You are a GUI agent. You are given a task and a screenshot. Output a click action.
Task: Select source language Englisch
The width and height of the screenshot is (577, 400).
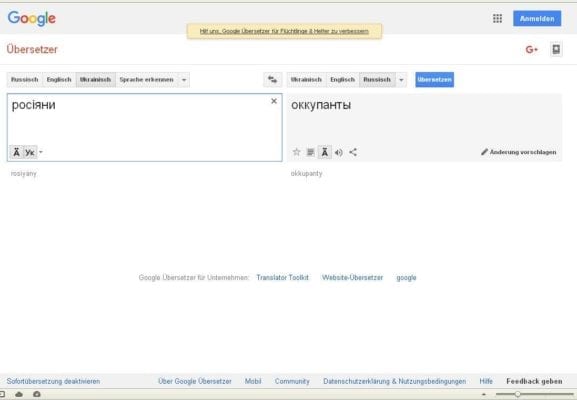click(x=59, y=79)
